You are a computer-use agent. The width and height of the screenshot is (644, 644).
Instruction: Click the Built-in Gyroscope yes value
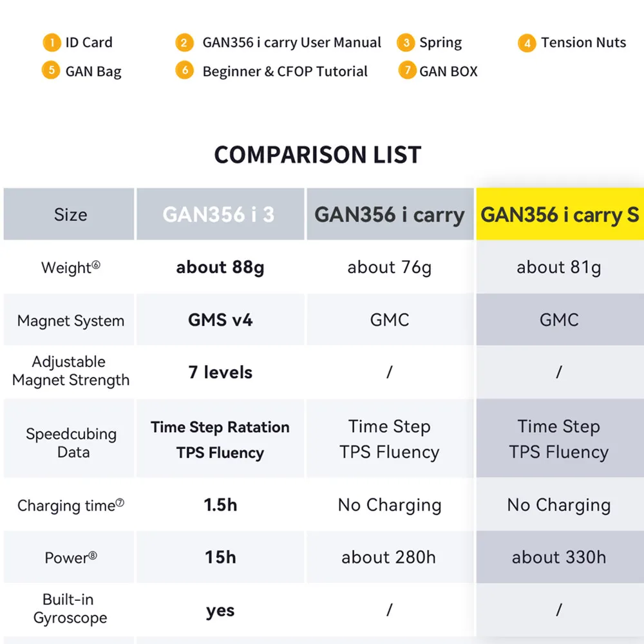[x=220, y=611]
